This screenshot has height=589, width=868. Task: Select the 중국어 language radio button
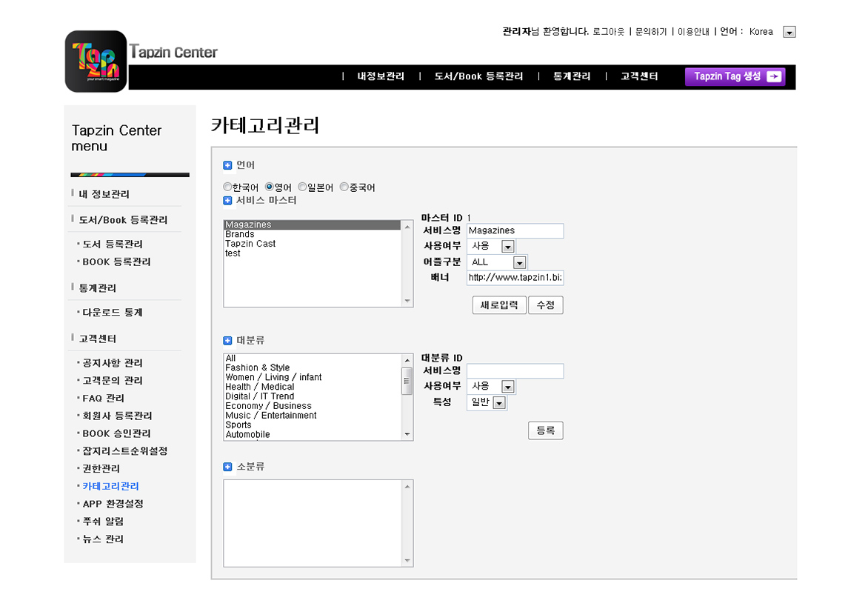(344, 187)
